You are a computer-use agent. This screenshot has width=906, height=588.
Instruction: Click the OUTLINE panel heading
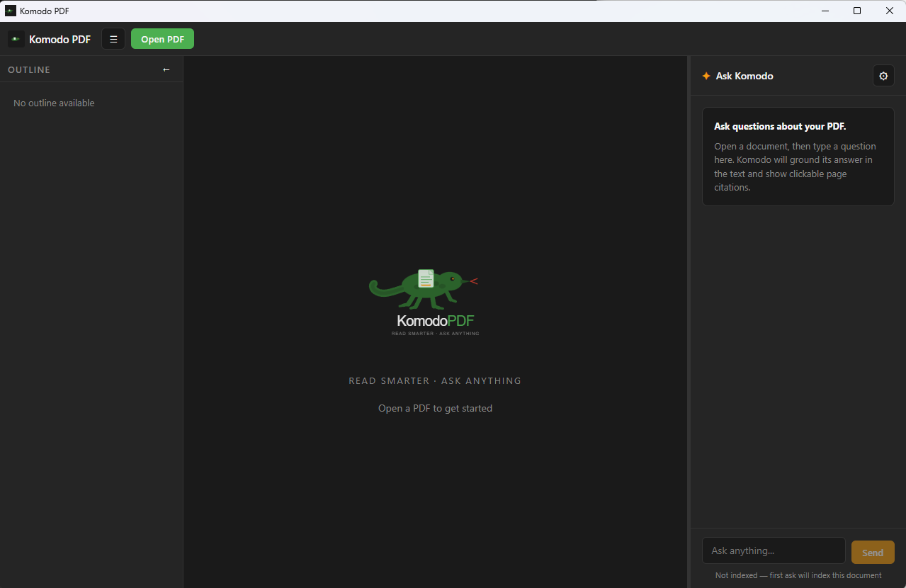point(29,69)
